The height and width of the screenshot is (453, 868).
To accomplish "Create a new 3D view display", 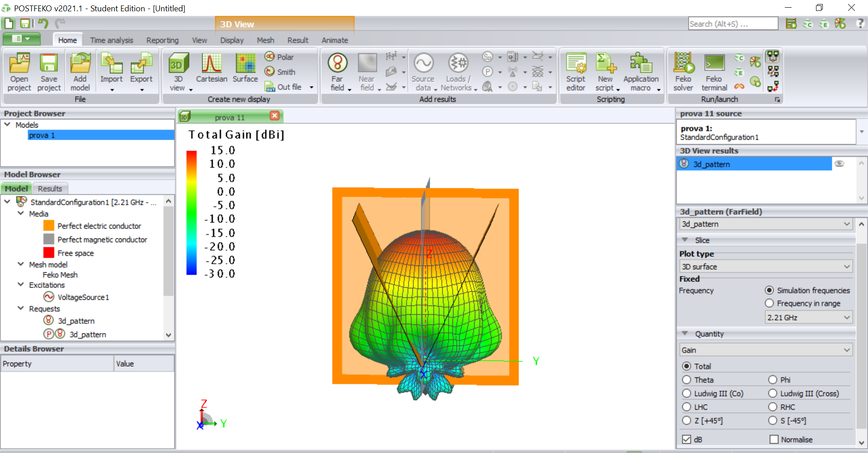I will 178,72.
